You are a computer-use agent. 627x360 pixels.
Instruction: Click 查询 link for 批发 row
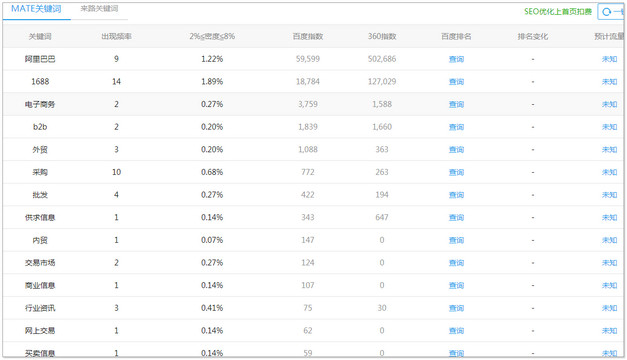point(456,195)
